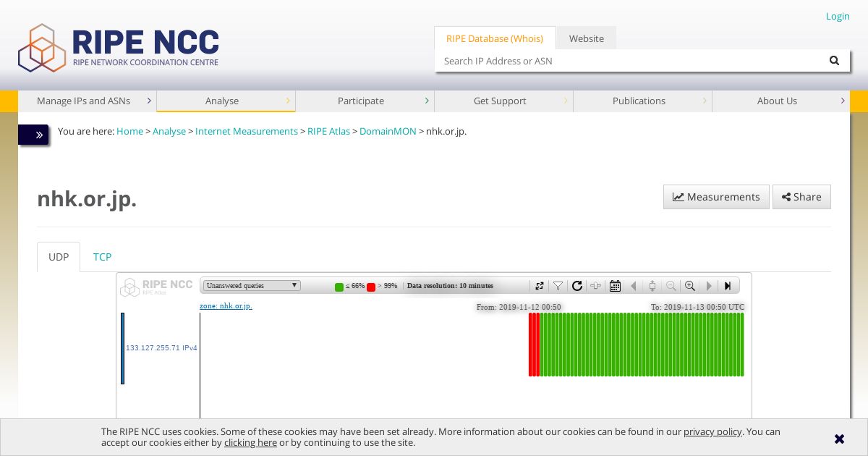Click the zone: nhk.or.jp. link
The height and width of the screenshot is (456, 868).
pos(226,306)
